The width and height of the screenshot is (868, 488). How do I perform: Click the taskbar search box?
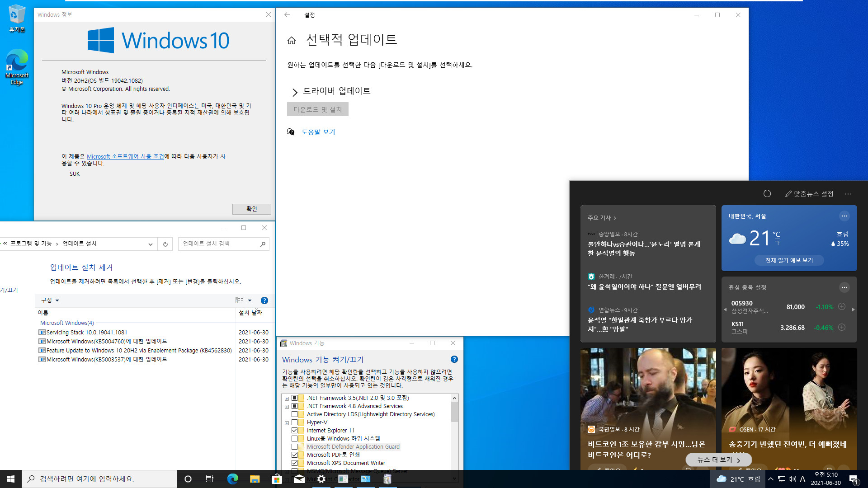pyautogui.click(x=99, y=479)
